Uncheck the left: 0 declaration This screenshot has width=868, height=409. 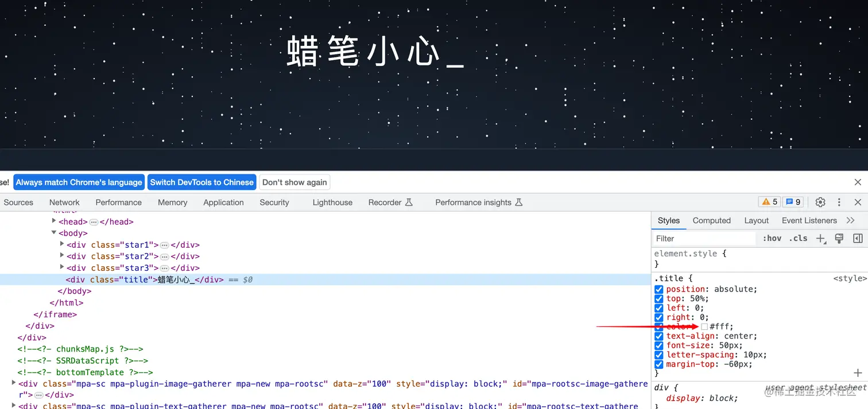pyautogui.click(x=659, y=308)
